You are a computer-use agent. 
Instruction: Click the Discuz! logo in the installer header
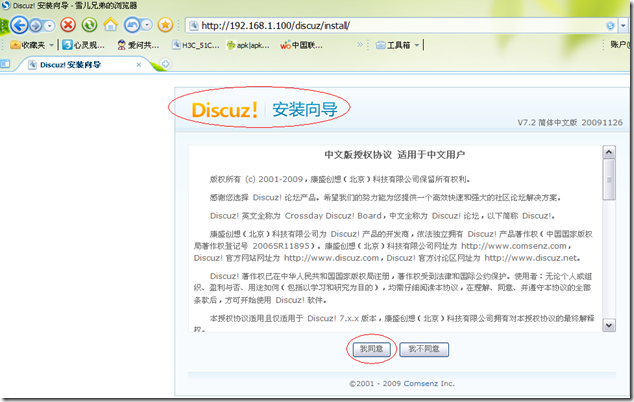tap(224, 110)
